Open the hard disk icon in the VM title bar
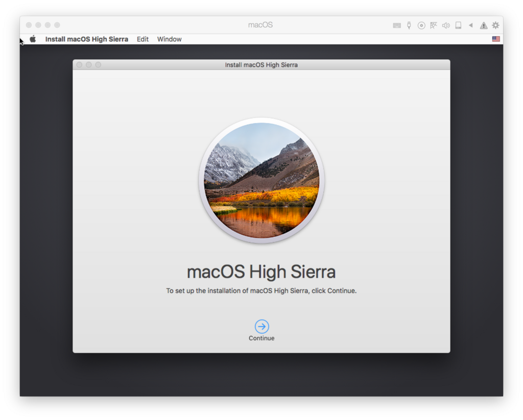The image size is (523, 420). pos(458,26)
